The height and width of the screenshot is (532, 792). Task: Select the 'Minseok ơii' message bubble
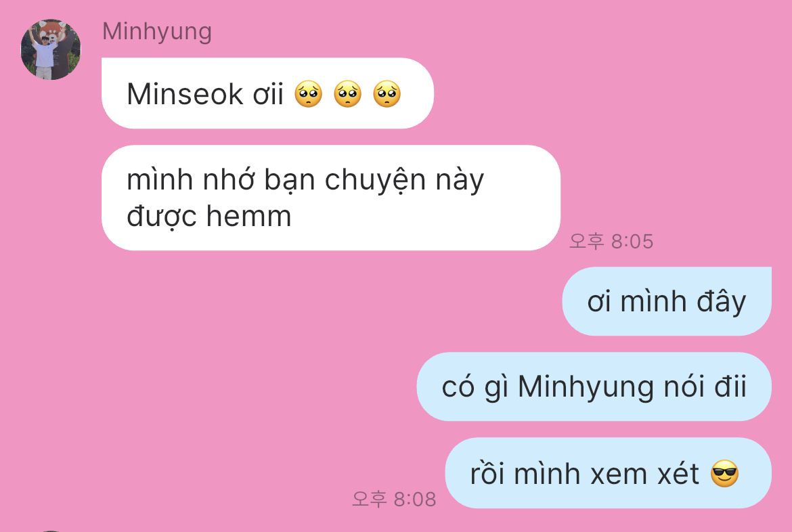[267, 93]
